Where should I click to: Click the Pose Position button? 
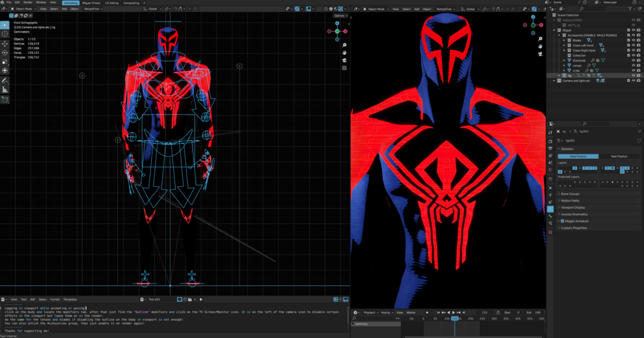[578, 156]
